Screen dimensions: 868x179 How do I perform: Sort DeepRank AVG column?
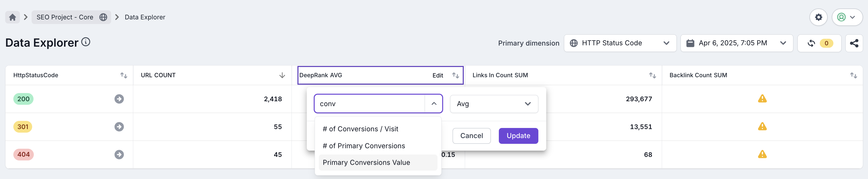tap(456, 75)
